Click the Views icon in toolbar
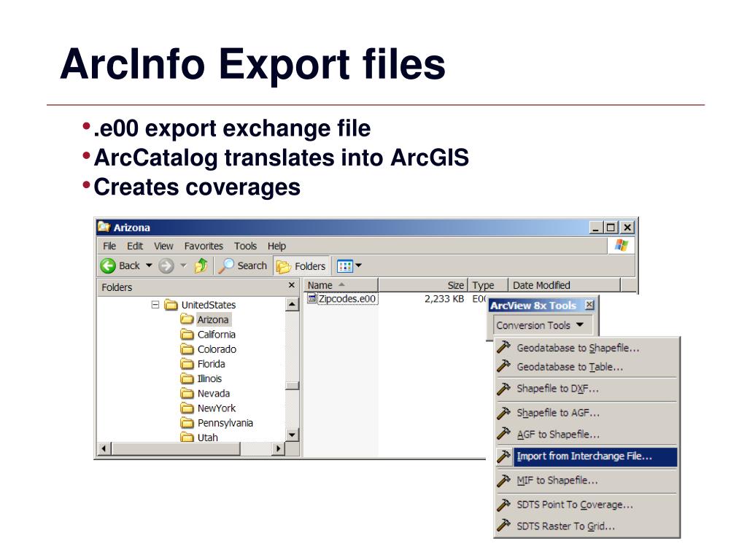747x560 pixels. coord(344,265)
